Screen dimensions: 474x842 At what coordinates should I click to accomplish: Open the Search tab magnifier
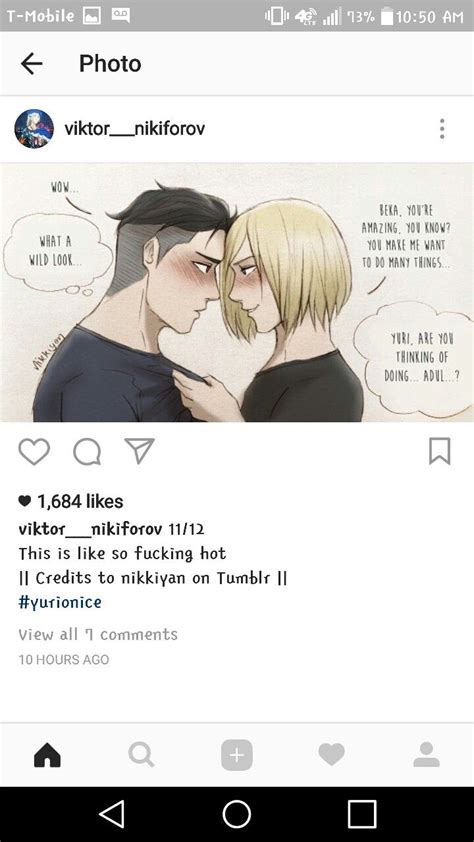tap(142, 754)
